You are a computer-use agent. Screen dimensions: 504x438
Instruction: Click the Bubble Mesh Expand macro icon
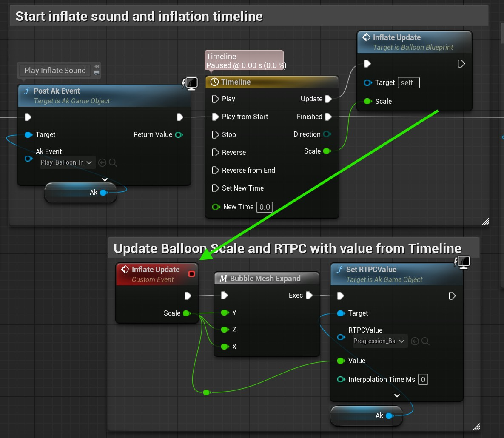click(x=223, y=279)
